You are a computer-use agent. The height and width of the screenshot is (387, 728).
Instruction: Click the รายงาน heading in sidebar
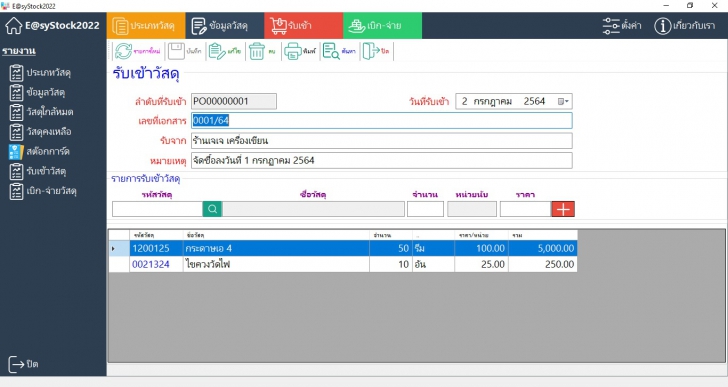[x=19, y=51]
